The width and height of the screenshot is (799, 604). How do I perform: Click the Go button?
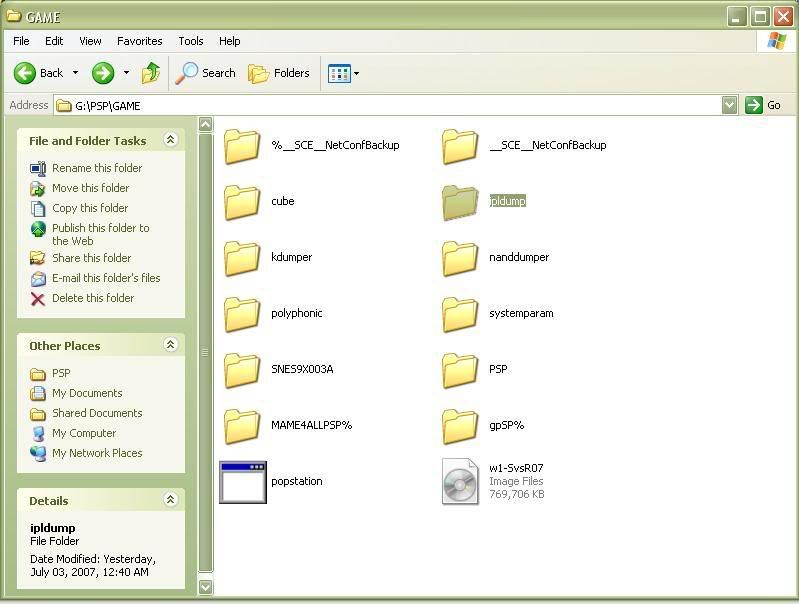click(763, 106)
